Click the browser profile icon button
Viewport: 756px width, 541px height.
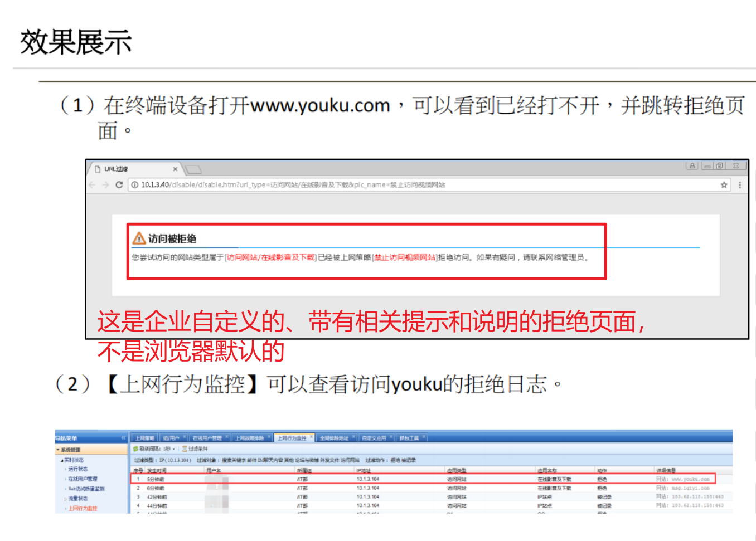(x=692, y=166)
